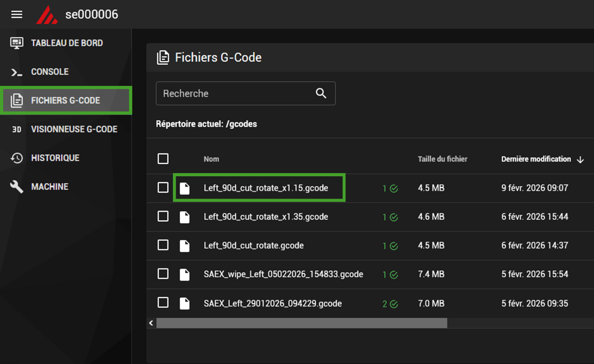This screenshot has height=364, width=594.
Task: Open the Tableau de bord page
Action: tap(66, 43)
